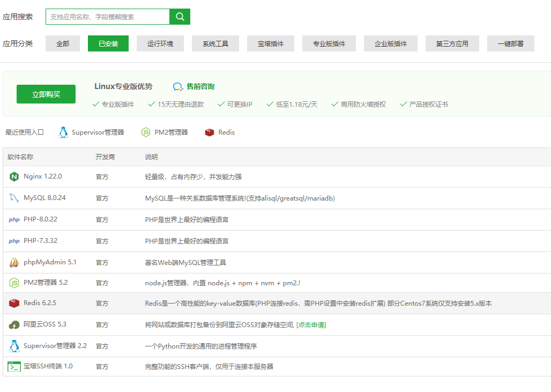Image resolution: width=551 pixels, height=392 pixels.
Task: Open PHP-7.3.32 entry
Action: point(40,241)
